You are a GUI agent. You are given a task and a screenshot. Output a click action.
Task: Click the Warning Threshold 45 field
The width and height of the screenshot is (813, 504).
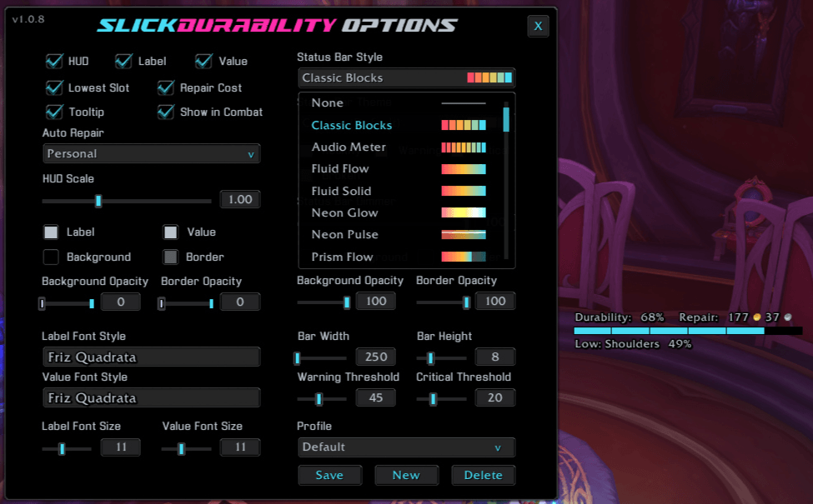click(376, 398)
